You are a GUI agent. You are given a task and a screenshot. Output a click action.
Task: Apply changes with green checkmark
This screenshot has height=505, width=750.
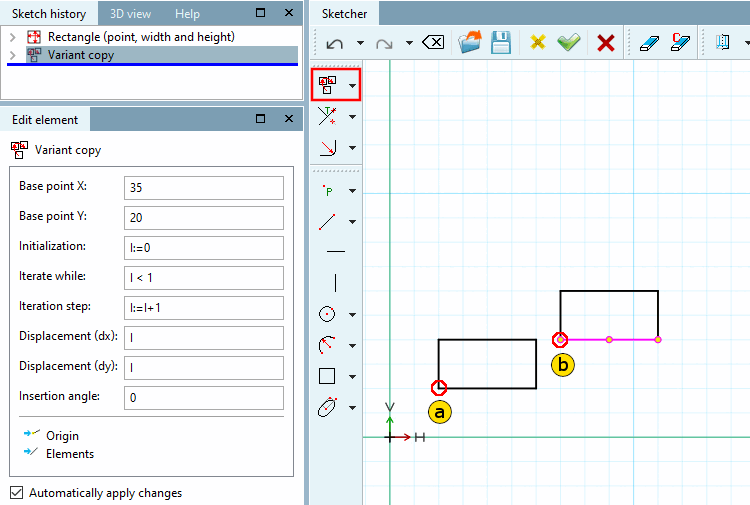tap(569, 43)
